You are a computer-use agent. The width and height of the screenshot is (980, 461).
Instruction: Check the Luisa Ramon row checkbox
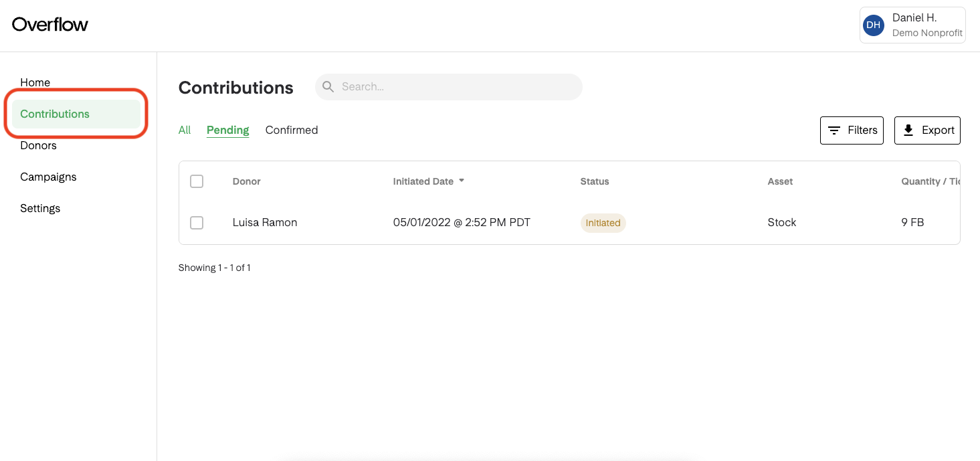coord(197,223)
